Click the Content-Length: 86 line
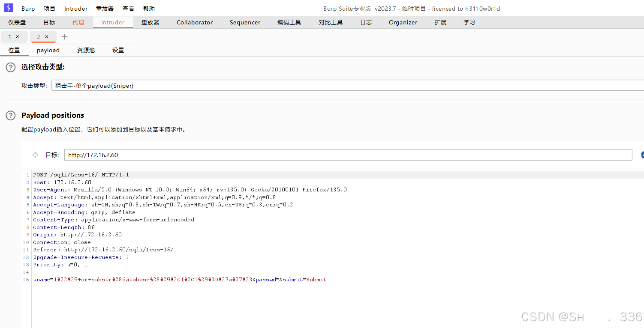The height and width of the screenshot is (328, 644). click(64, 227)
